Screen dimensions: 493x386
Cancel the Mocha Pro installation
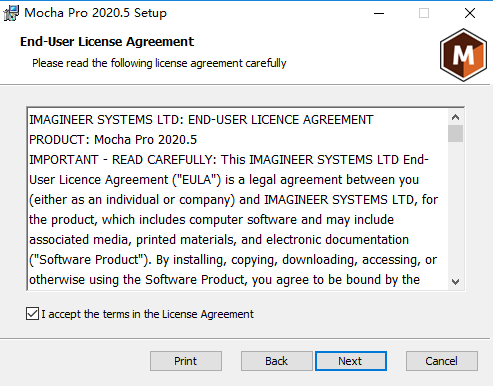pos(442,361)
